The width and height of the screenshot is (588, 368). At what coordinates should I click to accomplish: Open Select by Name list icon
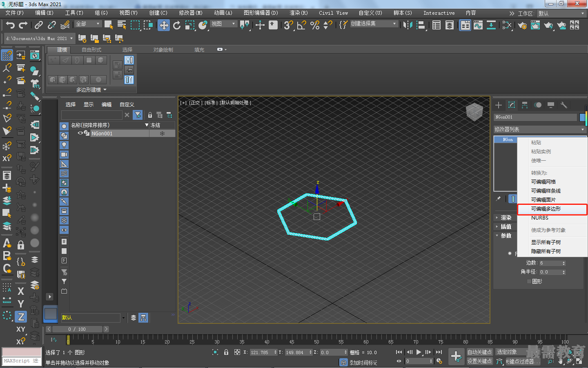click(x=122, y=25)
